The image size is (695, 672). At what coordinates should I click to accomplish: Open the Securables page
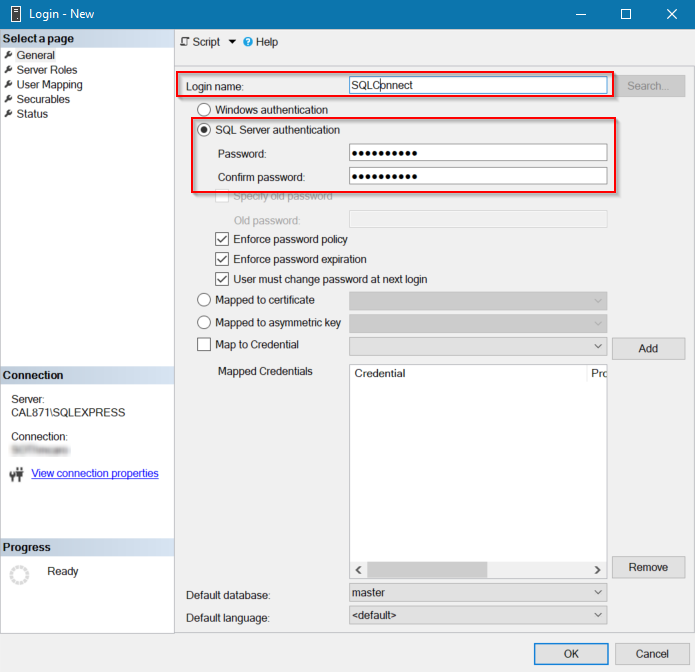pos(43,99)
